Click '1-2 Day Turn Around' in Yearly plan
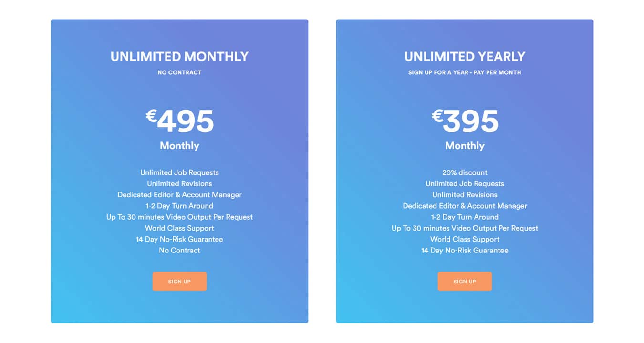This screenshot has height=343, width=644. 465,217
